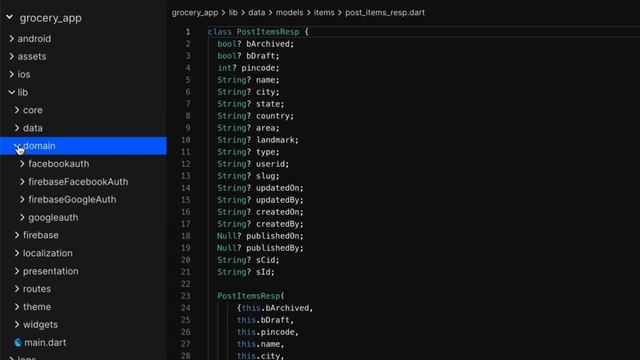Select the routes folder label
The image size is (640, 360).
[37, 289]
